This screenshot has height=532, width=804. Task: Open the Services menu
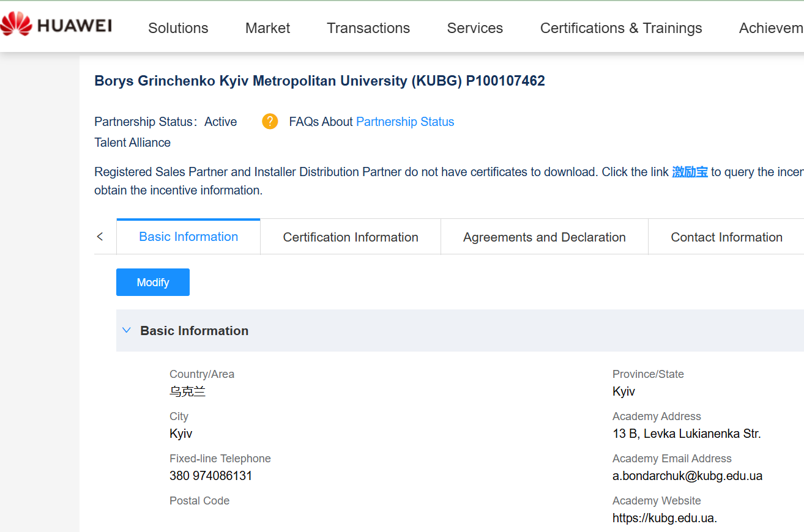(x=475, y=28)
